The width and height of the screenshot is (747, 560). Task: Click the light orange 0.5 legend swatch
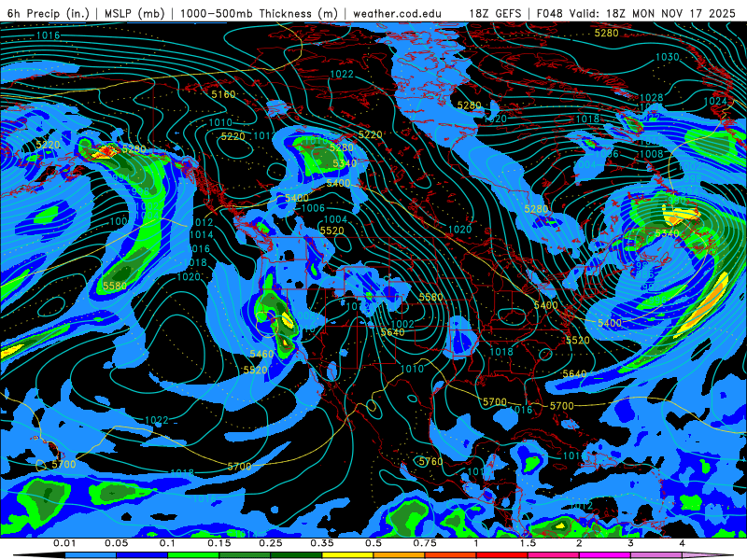(x=400, y=555)
